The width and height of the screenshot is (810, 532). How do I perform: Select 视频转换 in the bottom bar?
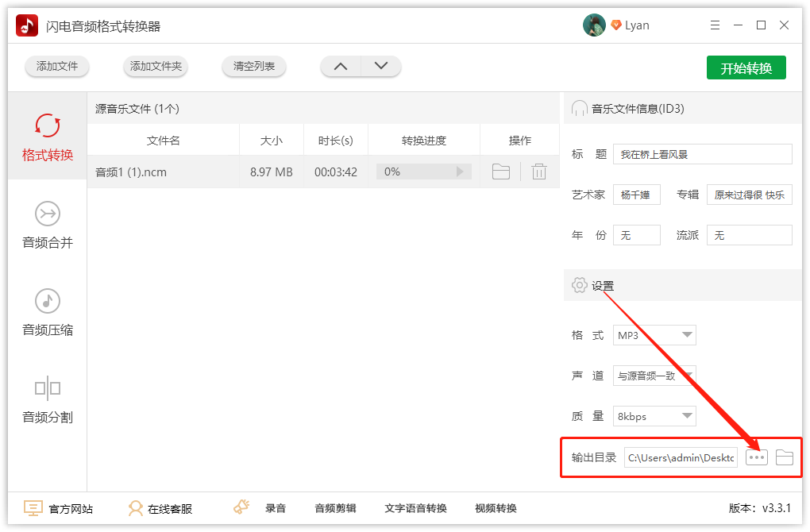496,507
